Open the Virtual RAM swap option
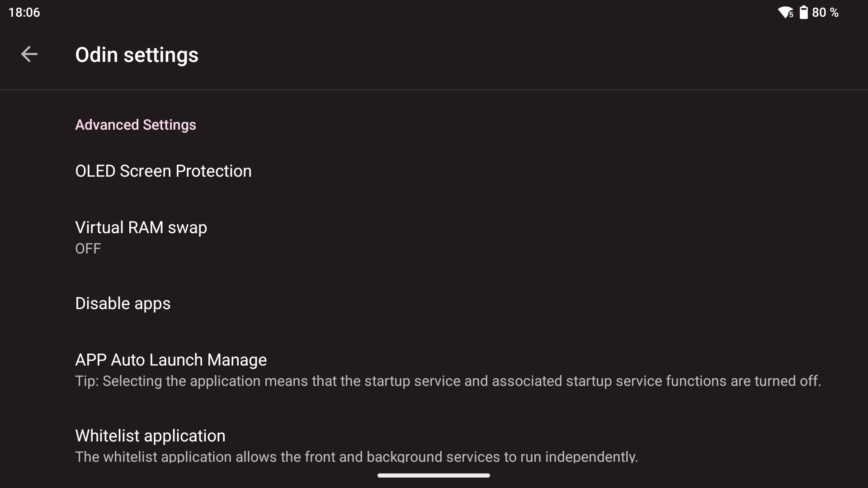868x488 pixels. tap(141, 227)
